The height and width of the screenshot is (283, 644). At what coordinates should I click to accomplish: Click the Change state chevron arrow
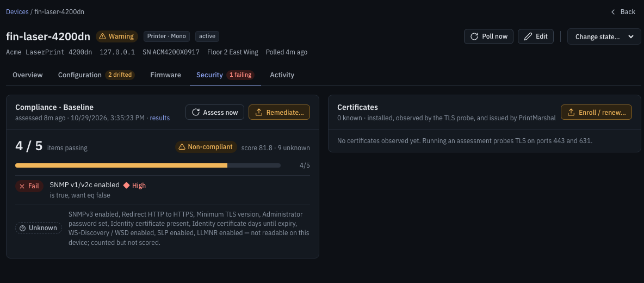click(x=631, y=36)
